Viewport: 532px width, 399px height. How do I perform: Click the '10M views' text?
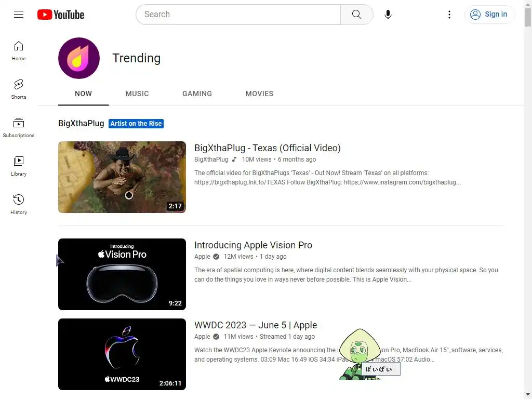(257, 159)
